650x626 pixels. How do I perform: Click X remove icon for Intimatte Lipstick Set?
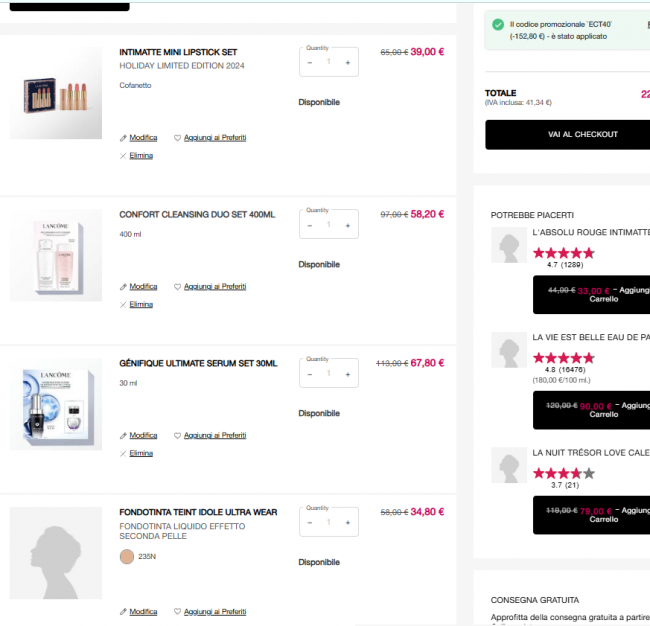click(x=123, y=156)
